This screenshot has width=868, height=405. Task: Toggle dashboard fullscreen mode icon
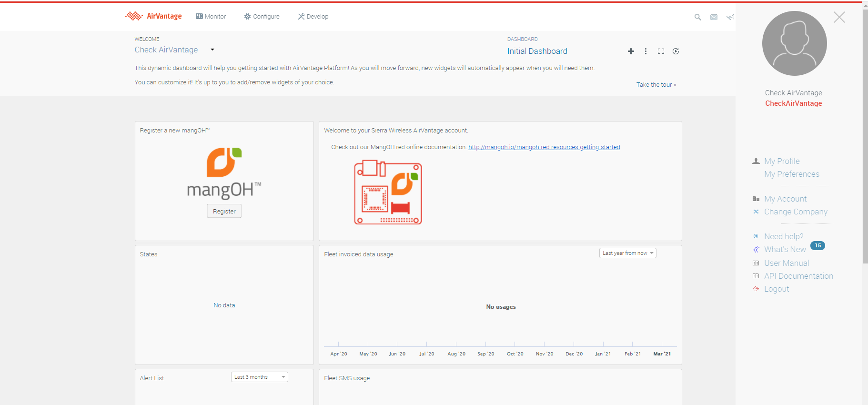click(x=661, y=51)
